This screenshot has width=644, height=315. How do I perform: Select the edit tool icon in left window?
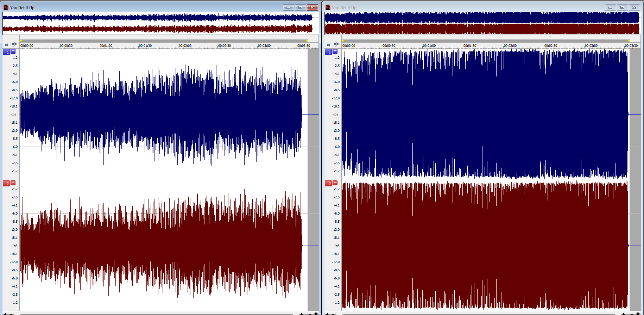point(14,44)
